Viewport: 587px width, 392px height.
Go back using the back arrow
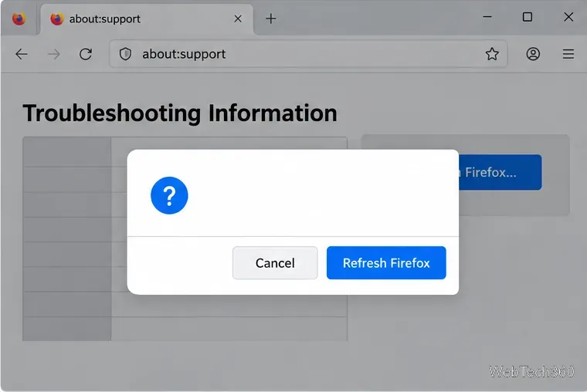[x=22, y=54]
